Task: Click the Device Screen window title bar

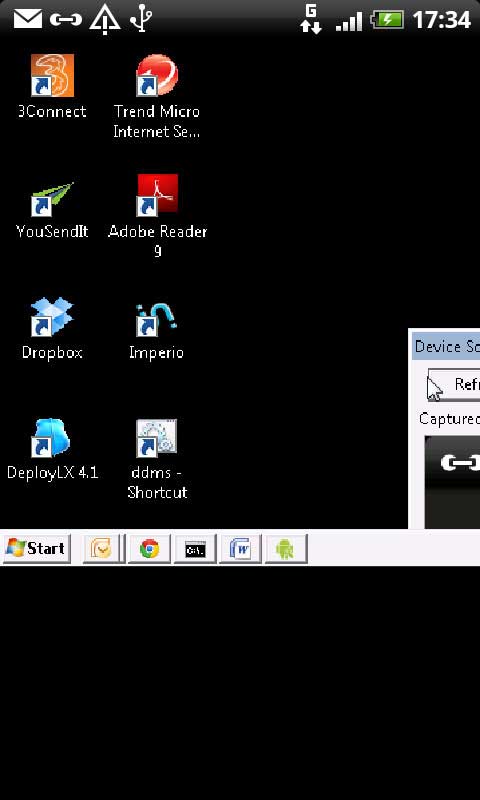Action: click(x=446, y=346)
